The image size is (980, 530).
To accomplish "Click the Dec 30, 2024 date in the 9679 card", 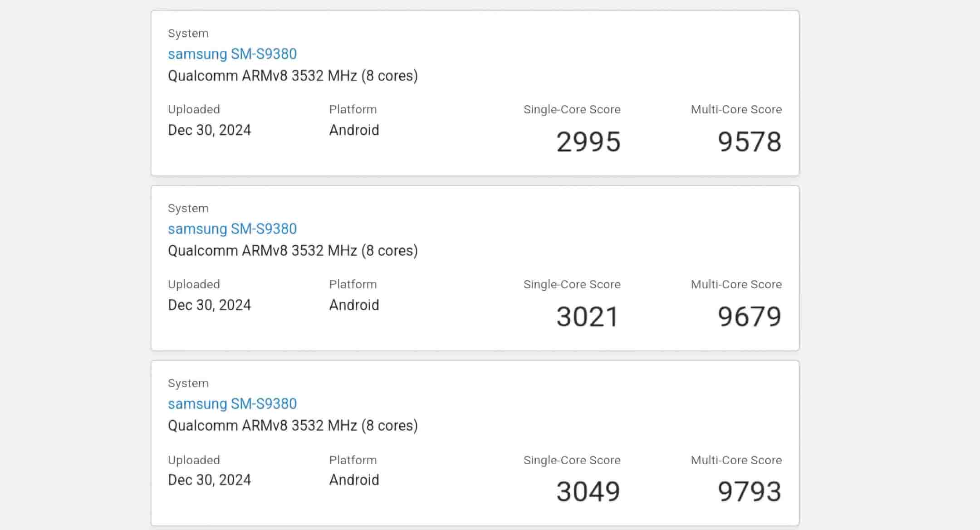I will [x=209, y=305].
